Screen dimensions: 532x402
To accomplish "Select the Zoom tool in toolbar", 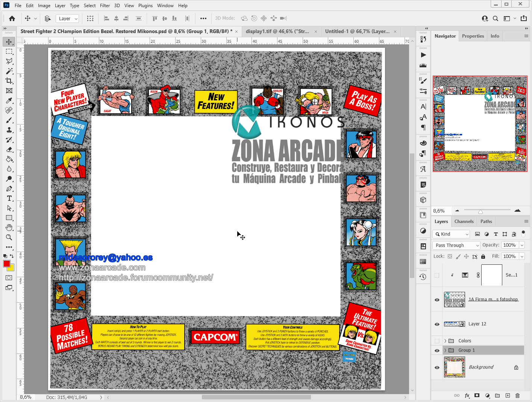I will tap(9, 237).
